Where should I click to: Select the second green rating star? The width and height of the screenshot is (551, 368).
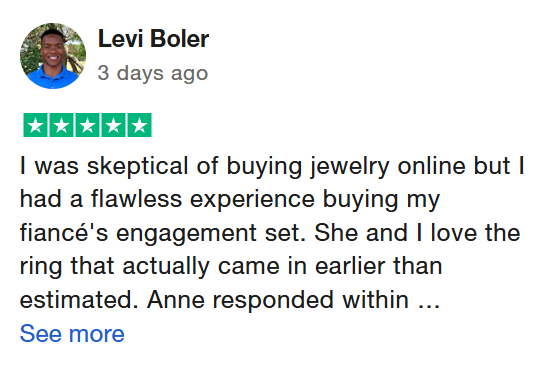click(61, 125)
